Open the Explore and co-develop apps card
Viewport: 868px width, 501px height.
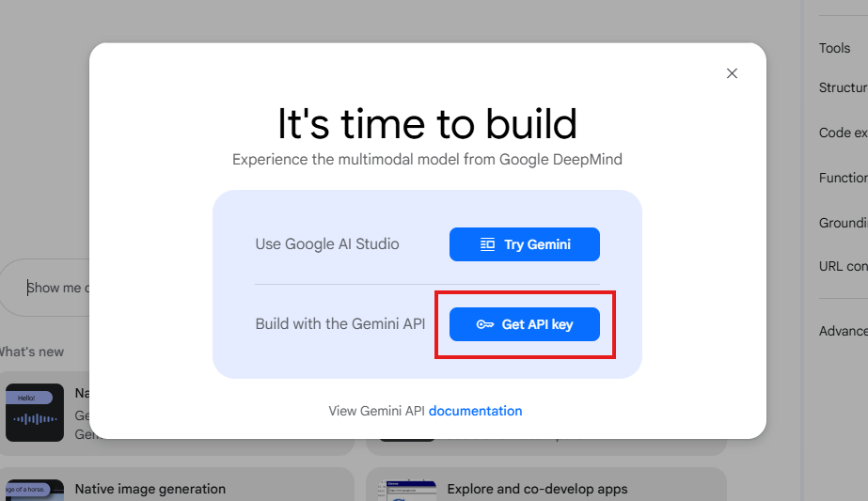click(x=537, y=489)
